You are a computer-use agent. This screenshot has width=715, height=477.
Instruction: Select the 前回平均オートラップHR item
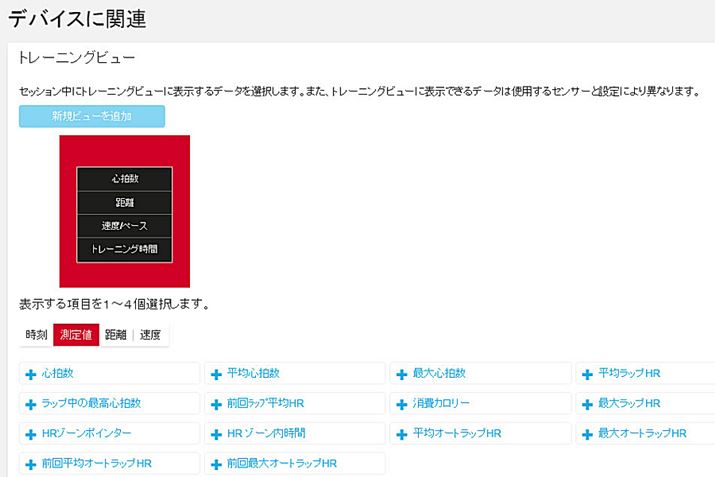[96, 464]
